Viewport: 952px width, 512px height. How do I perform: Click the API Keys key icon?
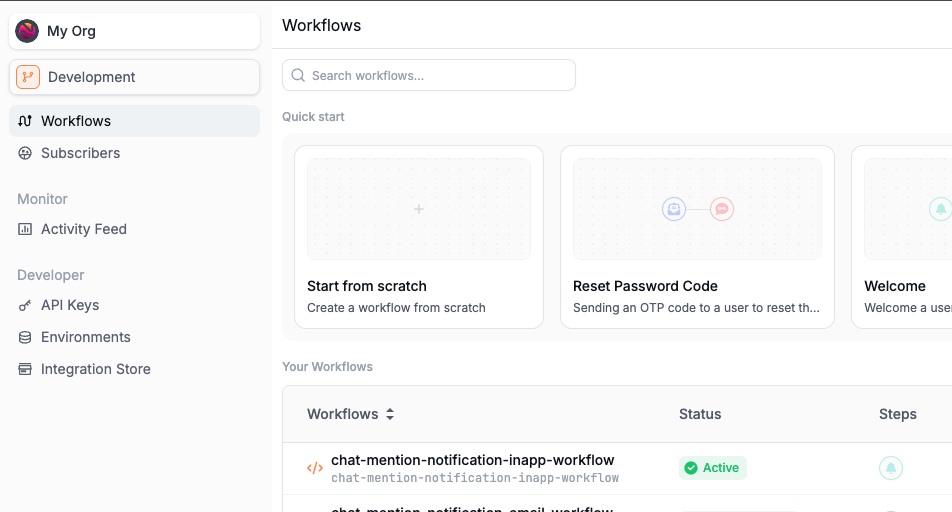tap(25, 305)
